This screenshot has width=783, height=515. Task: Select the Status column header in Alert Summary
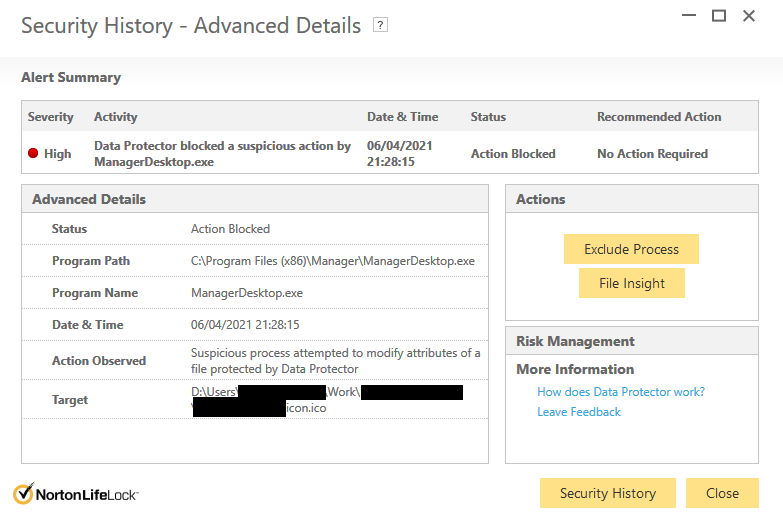tap(488, 116)
